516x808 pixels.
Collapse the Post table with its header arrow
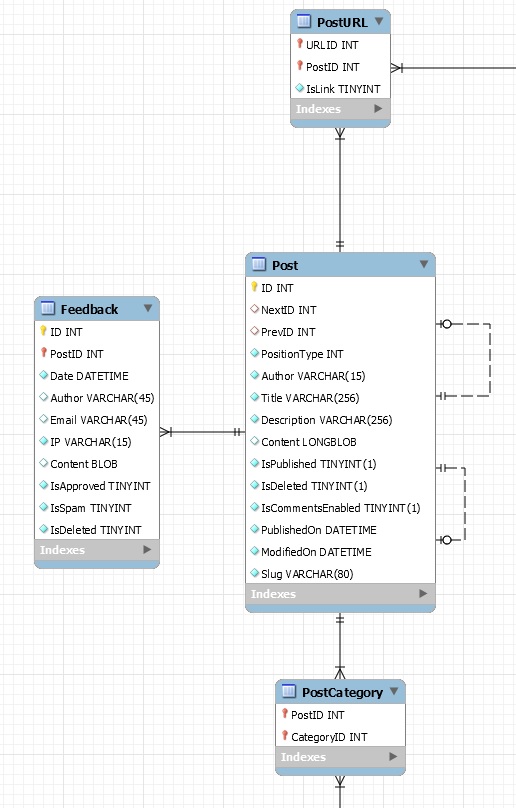click(424, 264)
